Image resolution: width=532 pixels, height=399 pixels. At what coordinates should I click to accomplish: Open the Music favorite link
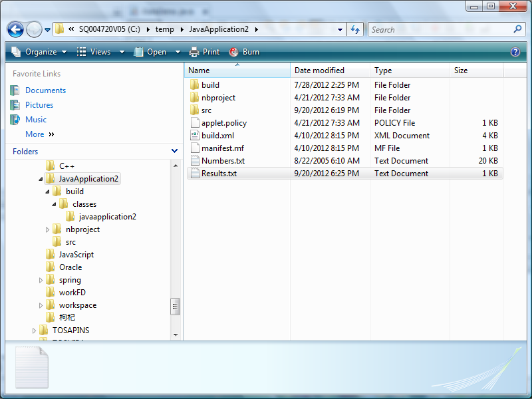(36, 120)
